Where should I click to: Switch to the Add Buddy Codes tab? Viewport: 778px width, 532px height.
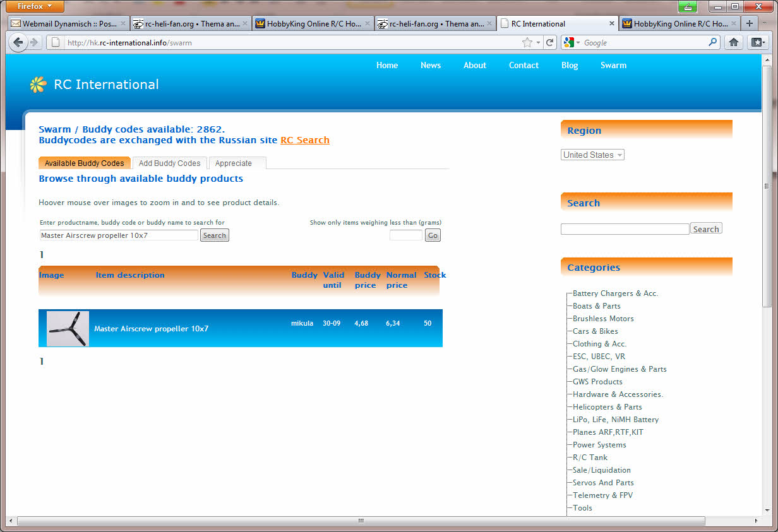click(x=169, y=163)
